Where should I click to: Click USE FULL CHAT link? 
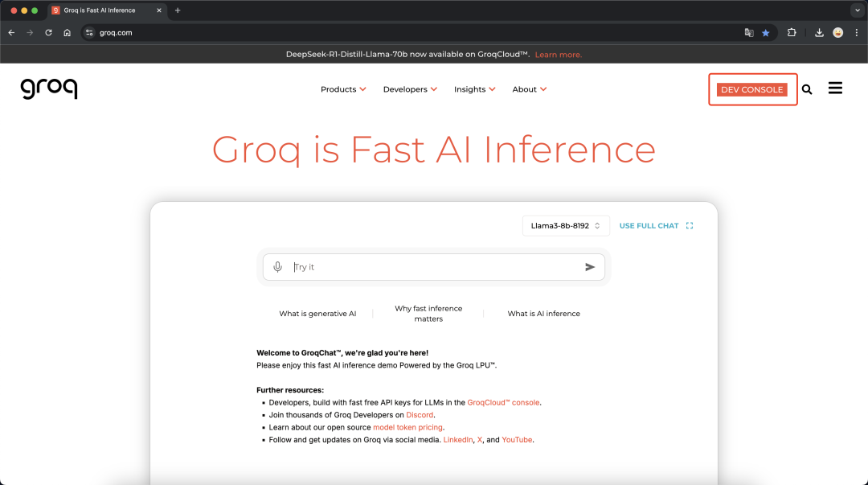point(649,225)
